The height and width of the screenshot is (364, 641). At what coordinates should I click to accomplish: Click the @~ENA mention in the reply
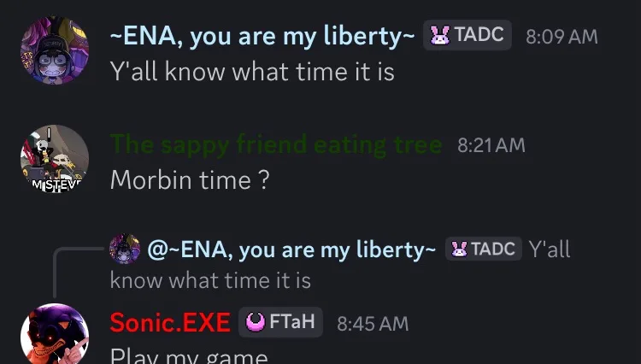click(x=291, y=250)
